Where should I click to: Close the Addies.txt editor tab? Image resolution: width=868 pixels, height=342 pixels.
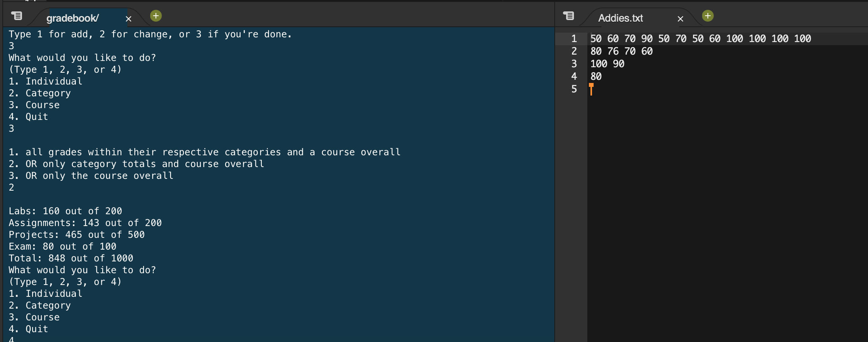point(680,19)
